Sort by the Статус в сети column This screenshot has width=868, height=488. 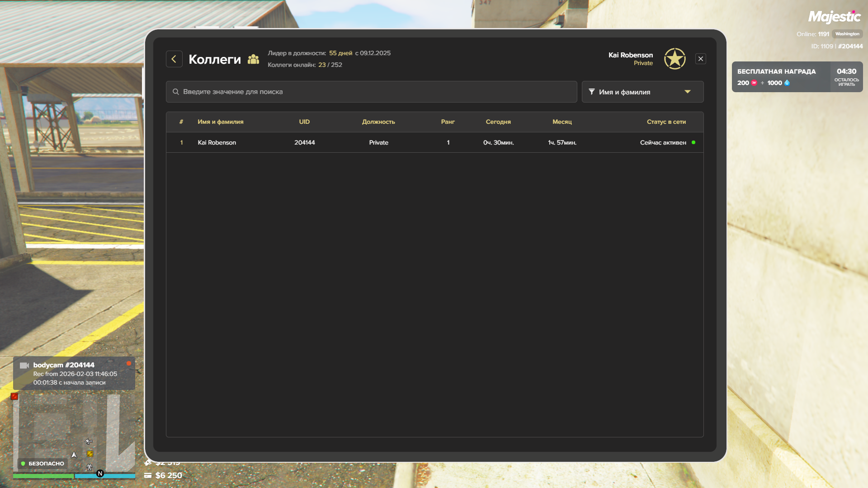tap(666, 122)
